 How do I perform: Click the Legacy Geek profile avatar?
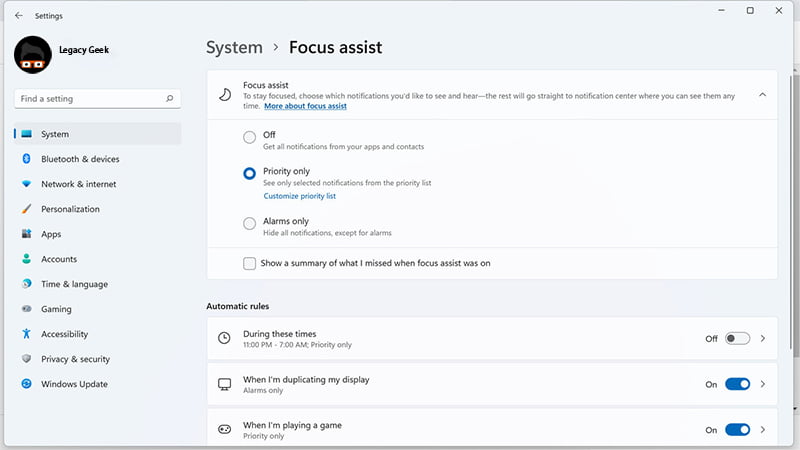pos(33,55)
